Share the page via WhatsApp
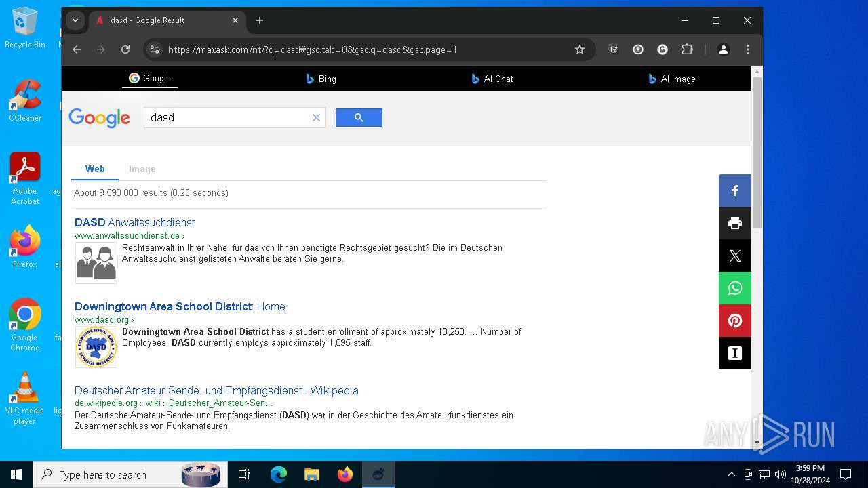Screen dimensions: 868x488 [x=735, y=288]
